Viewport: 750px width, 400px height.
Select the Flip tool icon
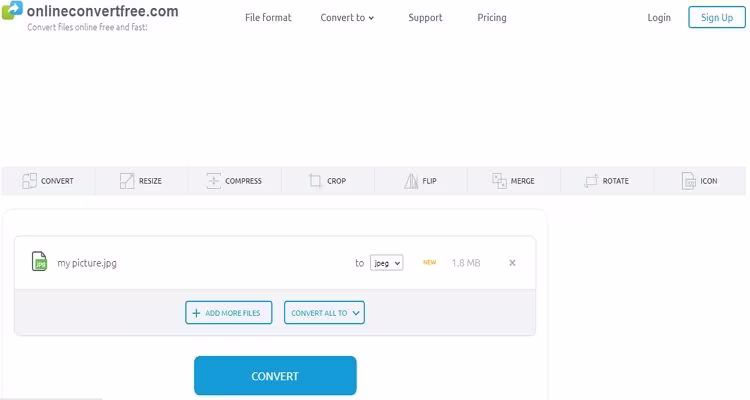click(412, 181)
